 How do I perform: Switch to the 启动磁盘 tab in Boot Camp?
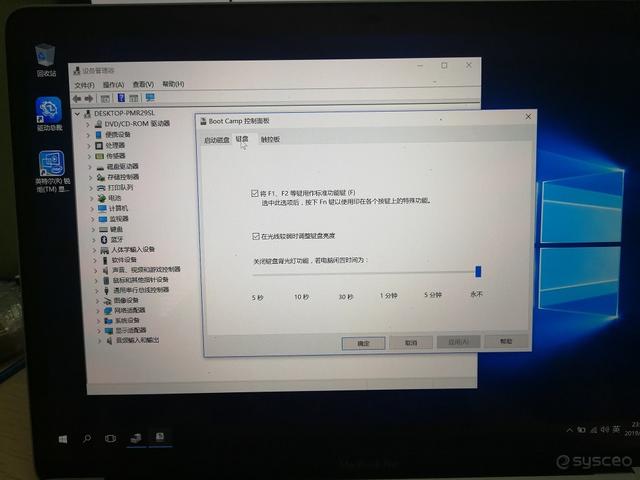tap(216, 140)
